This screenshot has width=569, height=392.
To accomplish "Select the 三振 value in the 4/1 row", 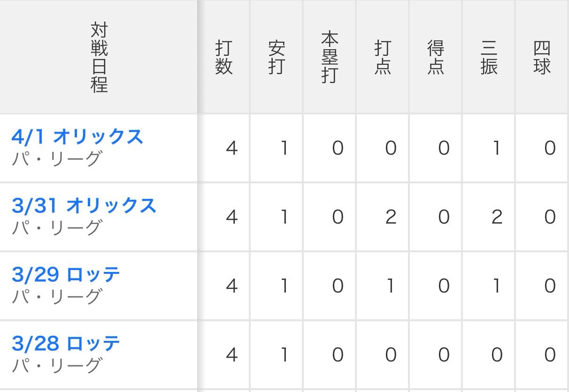I will pyautogui.click(x=497, y=148).
